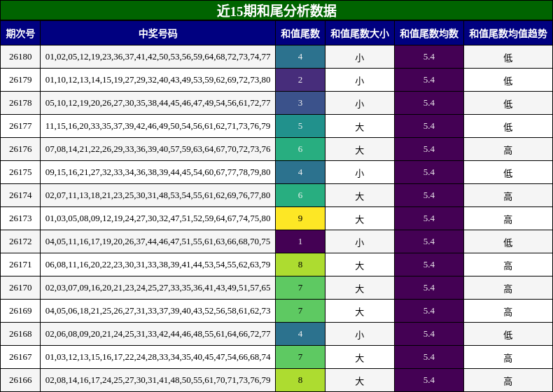Click tail digit 6 cell in row 26176
553x392 pixels.
point(300,149)
